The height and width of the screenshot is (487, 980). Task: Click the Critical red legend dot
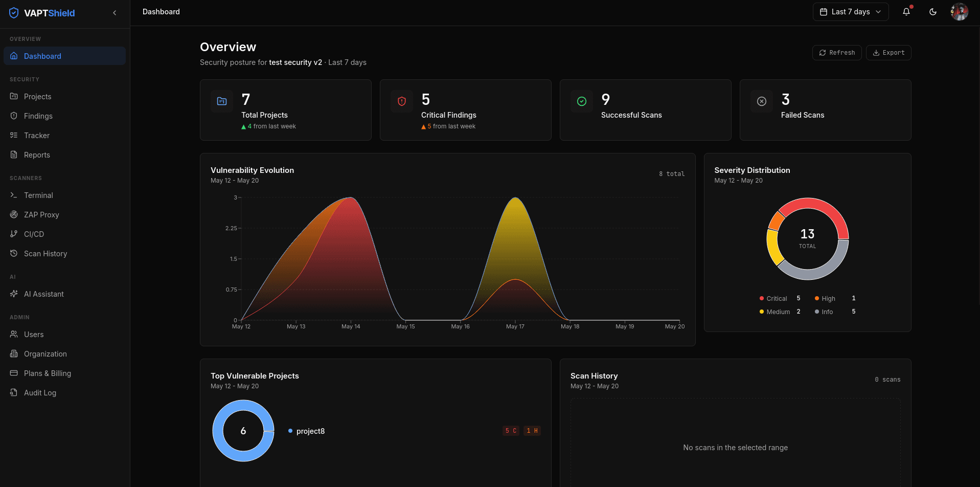(x=762, y=298)
